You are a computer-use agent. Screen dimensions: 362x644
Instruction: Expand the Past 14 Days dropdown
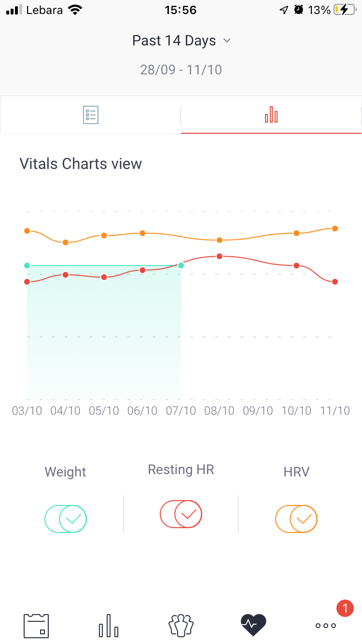coord(181,41)
